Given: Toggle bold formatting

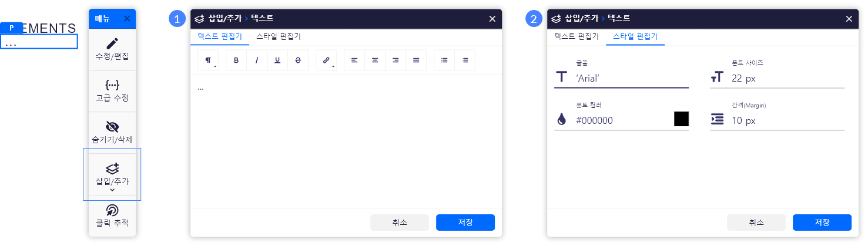Looking at the screenshot, I should (236, 60).
